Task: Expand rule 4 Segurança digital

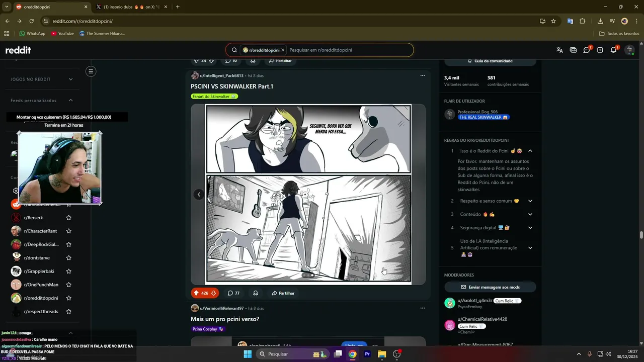Action: tap(530, 228)
